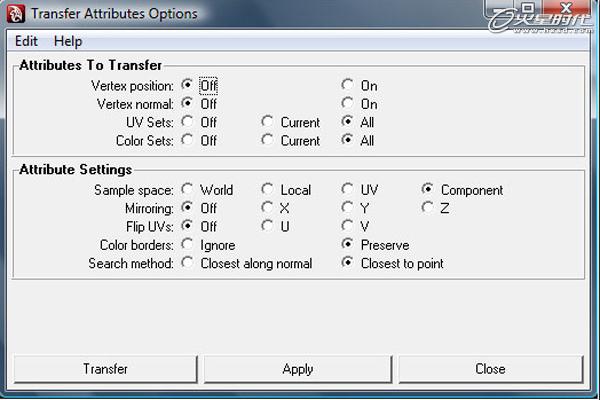Select UV sample space option
The image size is (600, 400).
(x=348, y=190)
